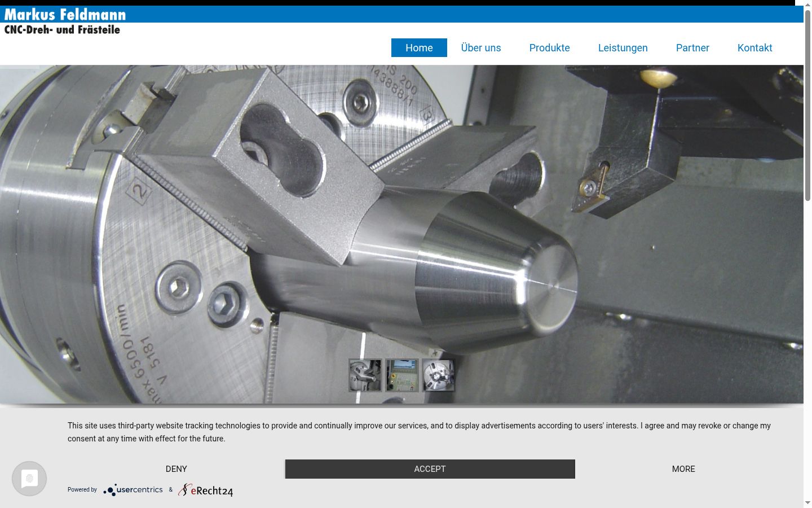
Task: Open the Home menu item
Action: tap(419, 48)
